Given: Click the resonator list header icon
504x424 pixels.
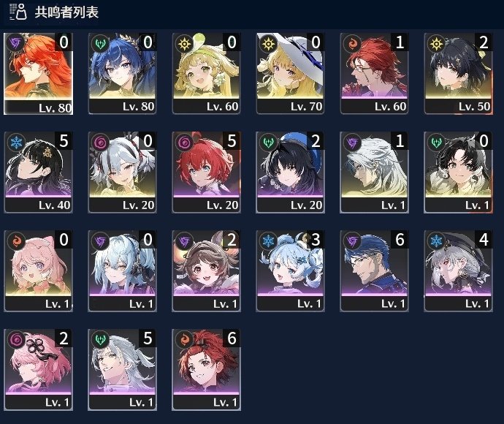Looking at the screenshot, I should 18,12.
